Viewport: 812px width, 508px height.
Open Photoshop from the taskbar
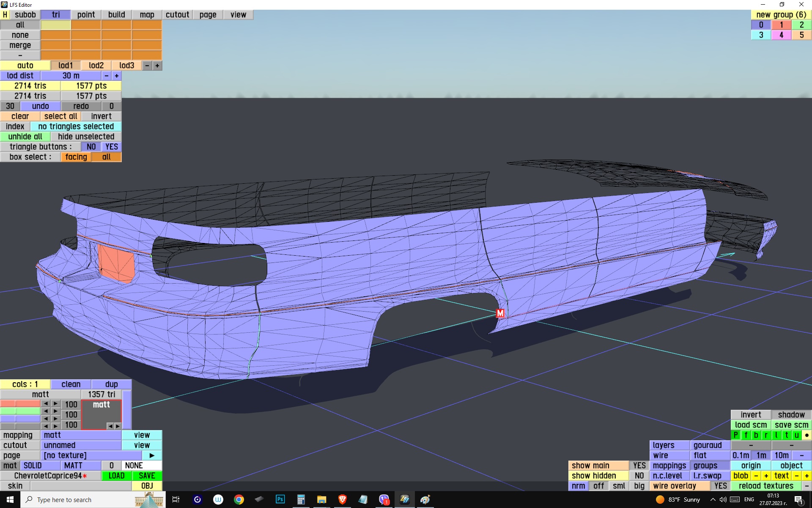[280, 500]
